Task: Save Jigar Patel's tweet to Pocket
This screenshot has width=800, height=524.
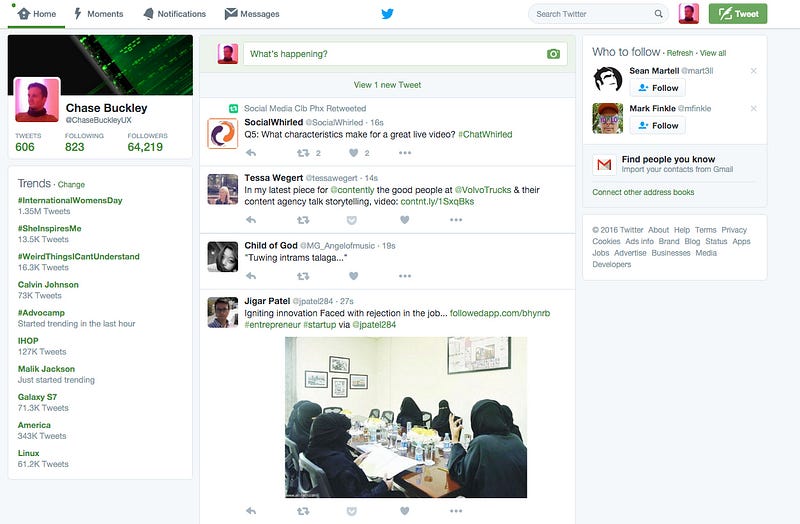Action: (x=352, y=511)
